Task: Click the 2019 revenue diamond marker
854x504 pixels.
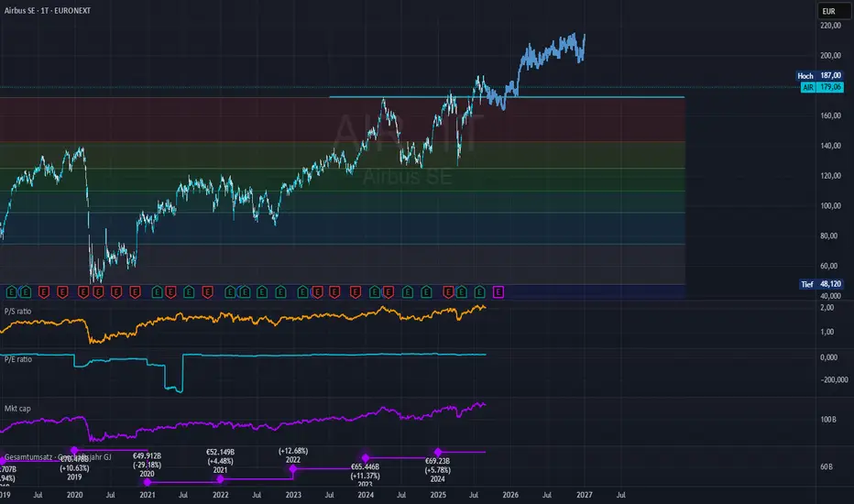Action: click(75, 450)
